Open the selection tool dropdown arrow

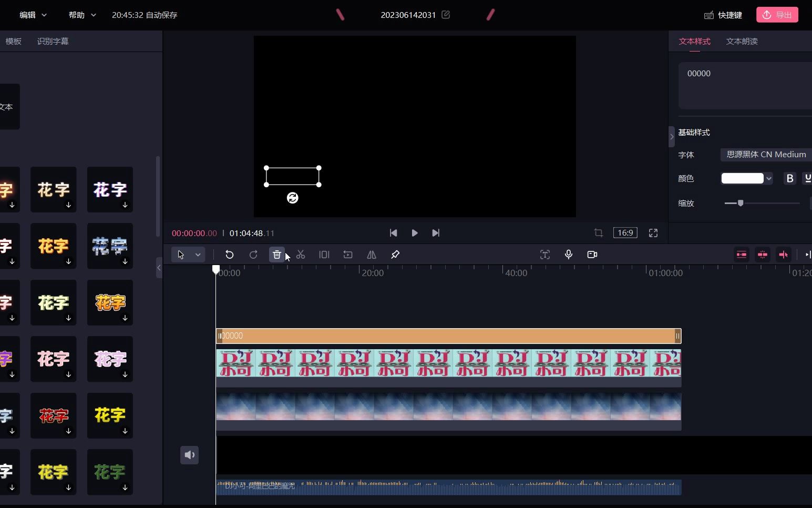(198, 255)
